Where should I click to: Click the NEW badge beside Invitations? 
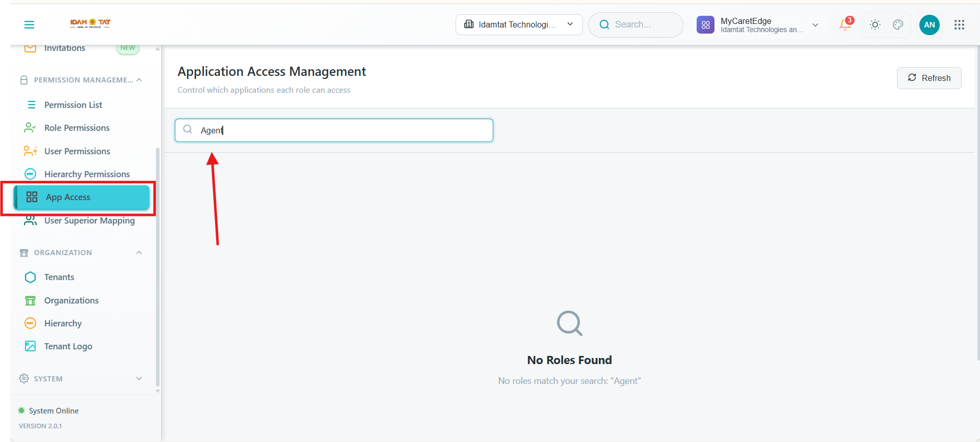[x=128, y=48]
